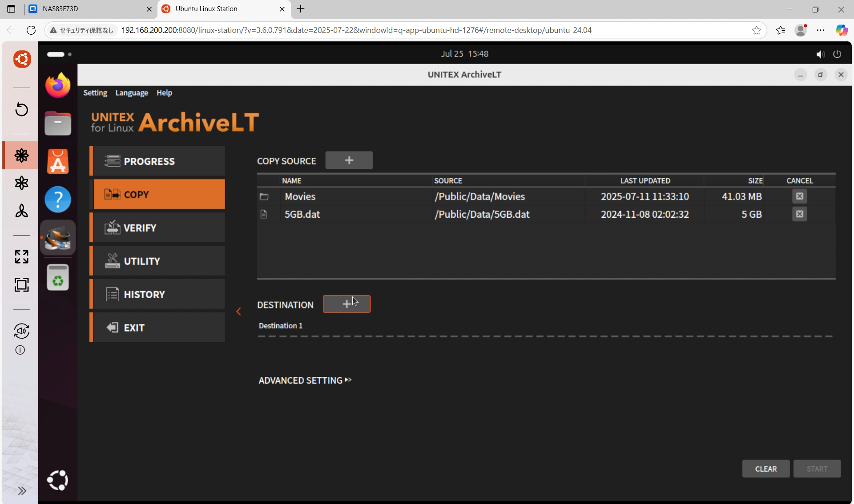Select the Movies name cell
Viewport: 854px width, 504px height.
coord(300,196)
